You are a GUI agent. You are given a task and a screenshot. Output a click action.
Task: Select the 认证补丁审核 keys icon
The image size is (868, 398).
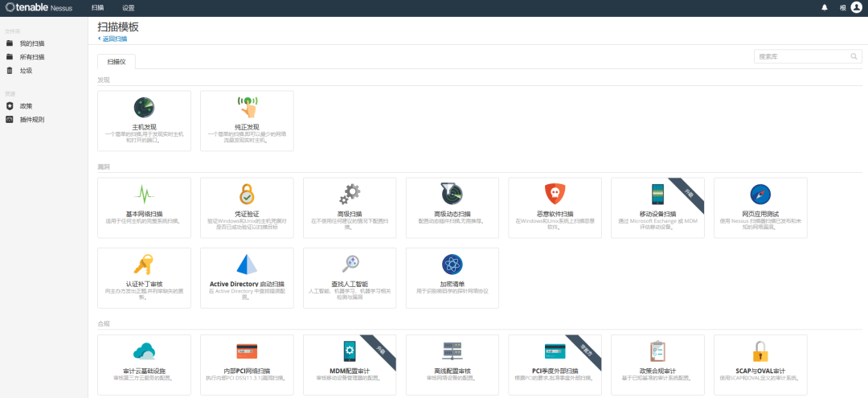(144, 264)
